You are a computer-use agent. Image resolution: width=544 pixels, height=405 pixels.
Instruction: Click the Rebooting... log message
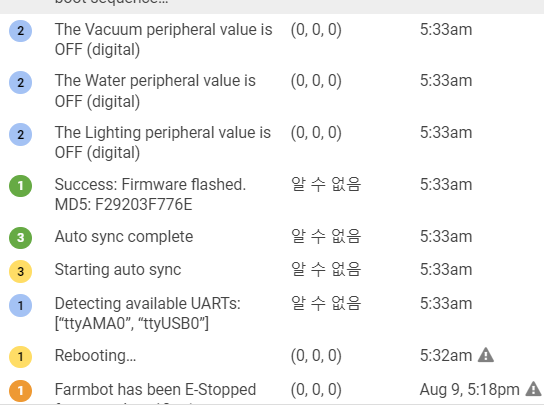point(95,355)
